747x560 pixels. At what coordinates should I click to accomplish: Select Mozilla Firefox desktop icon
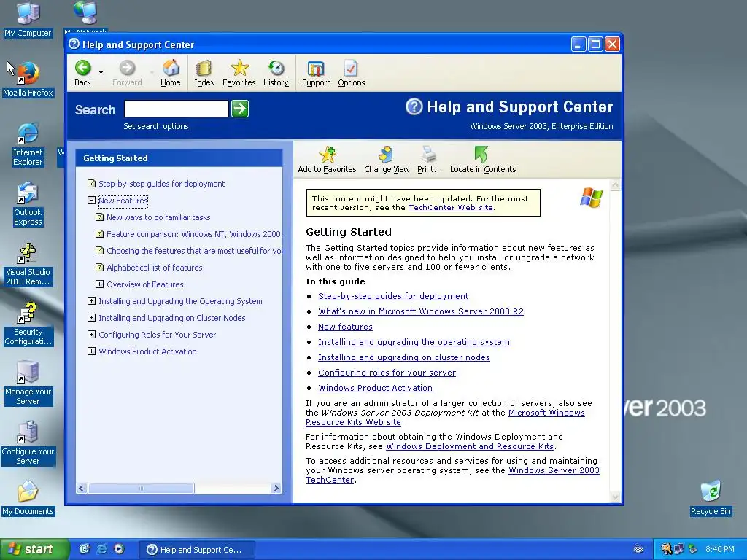pyautogui.click(x=28, y=79)
